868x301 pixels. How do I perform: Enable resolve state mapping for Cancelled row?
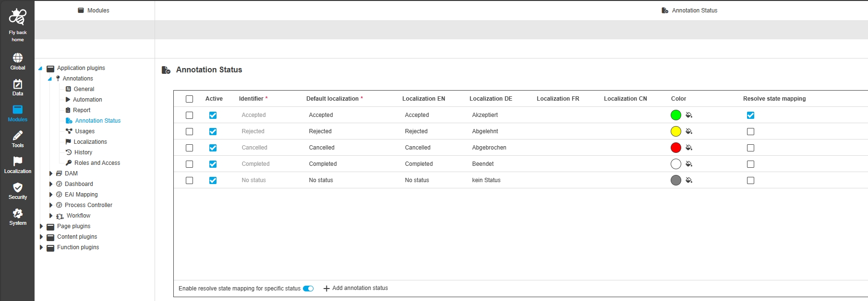pos(750,148)
